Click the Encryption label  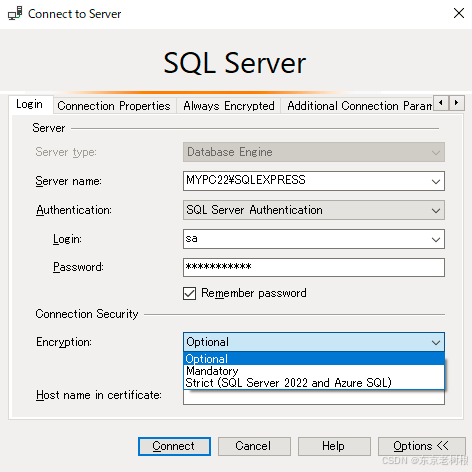point(64,342)
